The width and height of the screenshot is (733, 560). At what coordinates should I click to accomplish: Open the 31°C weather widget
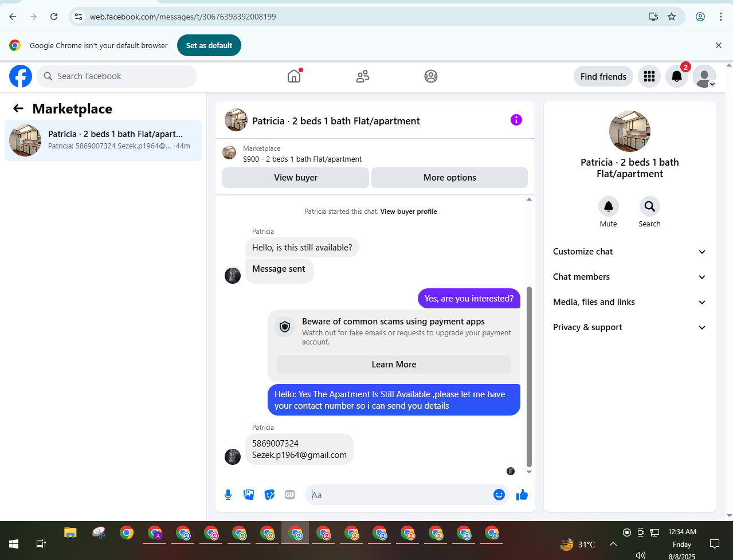point(578,544)
